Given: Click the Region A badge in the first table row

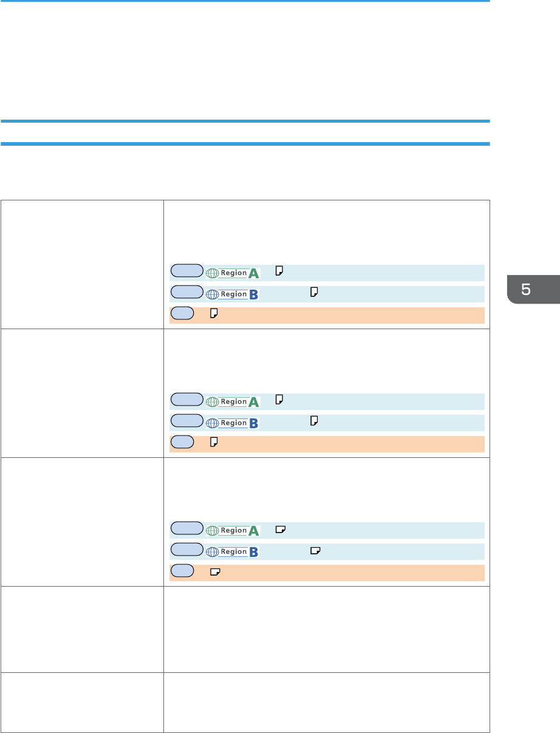Looking at the screenshot, I should tap(233, 273).
